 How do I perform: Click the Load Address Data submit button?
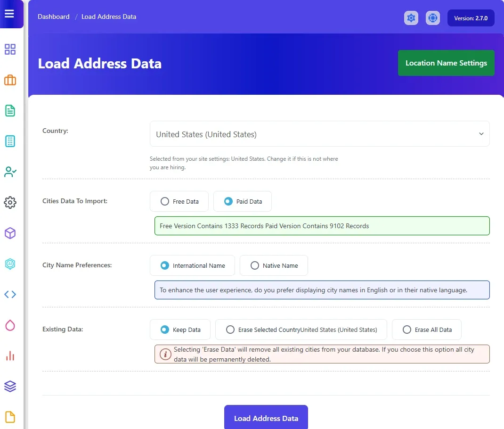click(266, 417)
